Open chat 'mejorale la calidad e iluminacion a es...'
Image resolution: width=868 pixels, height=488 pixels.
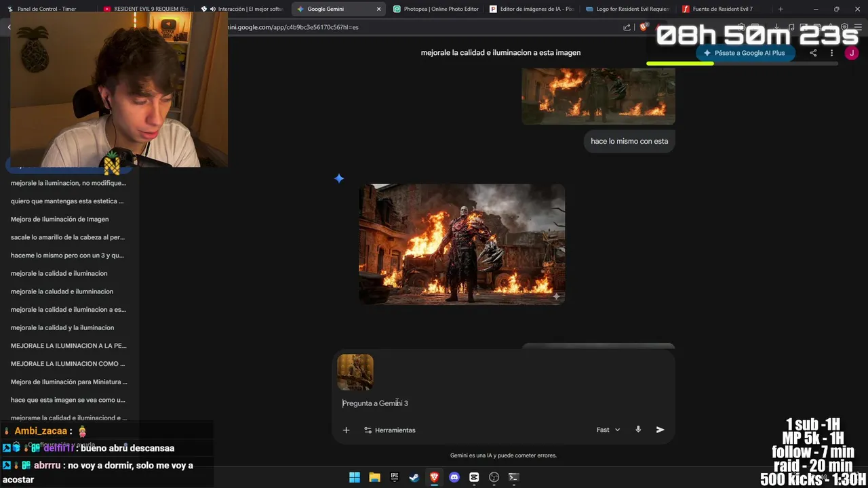[68, 310]
